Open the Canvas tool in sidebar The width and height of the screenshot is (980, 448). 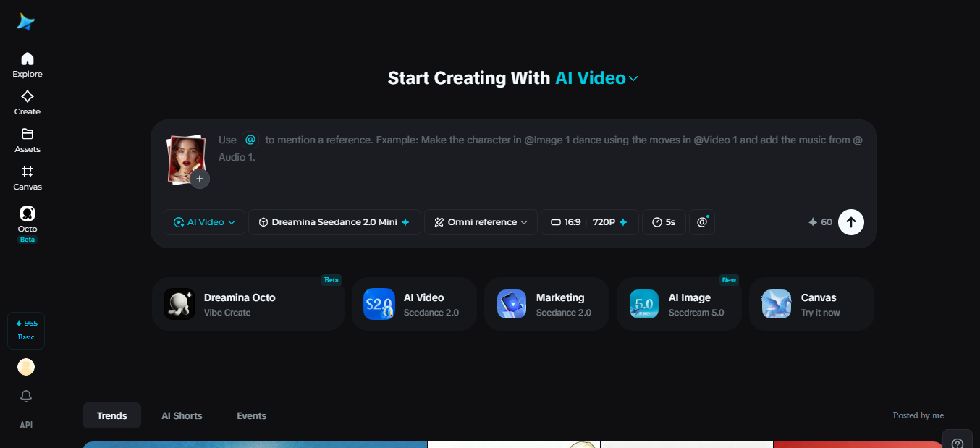coord(28,177)
